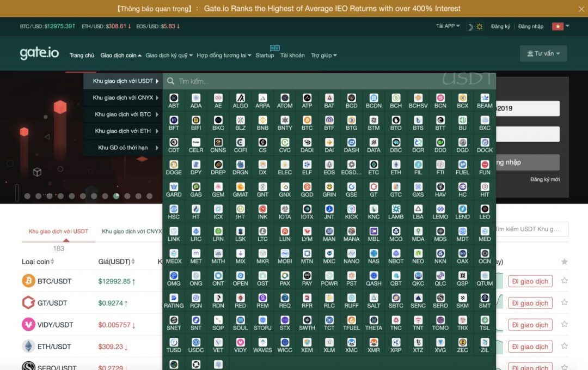Select the OMG coin icon
This screenshot has width=588, height=370.
[x=174, y=275]
